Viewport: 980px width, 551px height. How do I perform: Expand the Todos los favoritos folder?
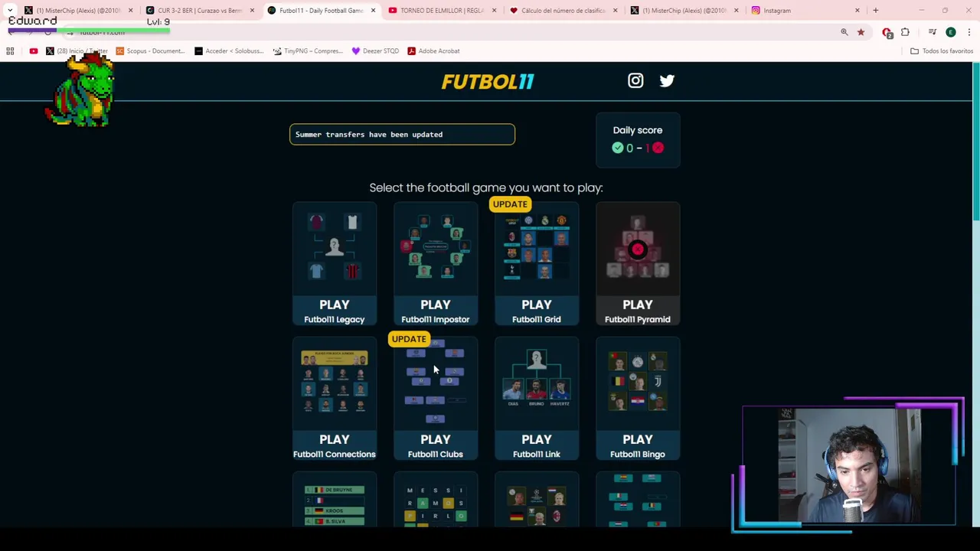click(x=942, y=51)
